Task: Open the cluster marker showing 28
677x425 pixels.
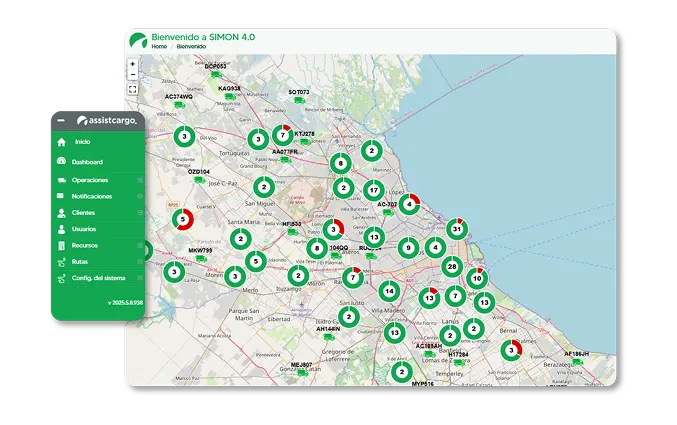Action: tap(452, 267)
